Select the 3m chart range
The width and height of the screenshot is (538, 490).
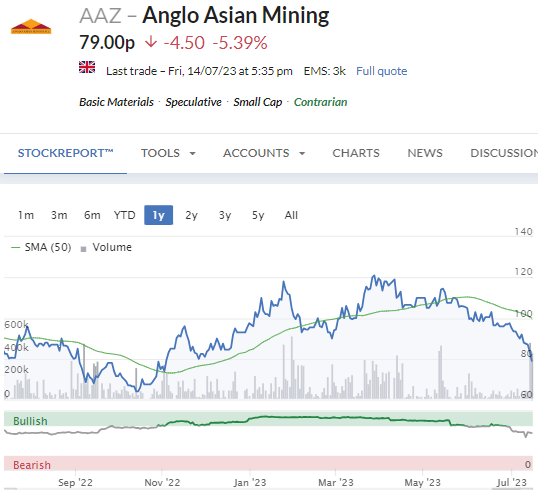(x=59, y=215)
